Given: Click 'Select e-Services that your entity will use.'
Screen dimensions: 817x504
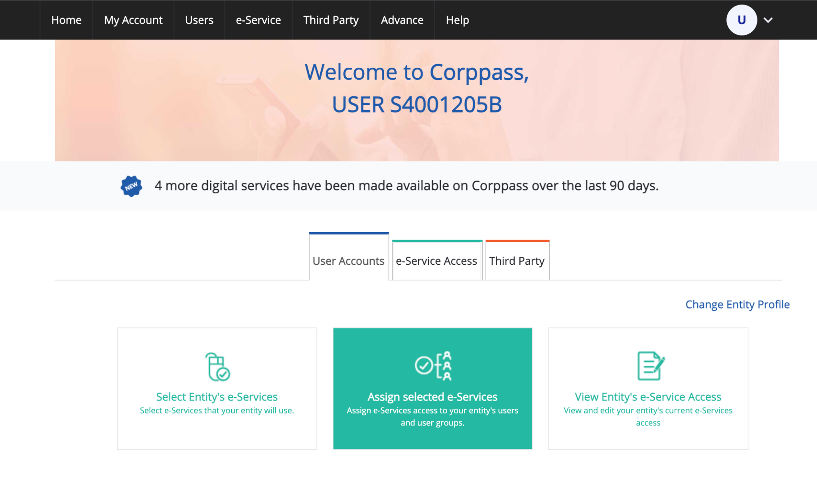Looking at the screenshot, I should pyautogui.click(x=217, y=410).
